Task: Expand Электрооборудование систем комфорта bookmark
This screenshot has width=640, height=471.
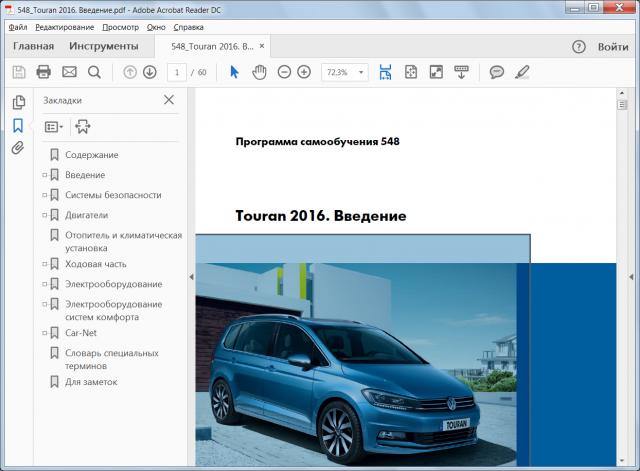Action: pos(44,304)
